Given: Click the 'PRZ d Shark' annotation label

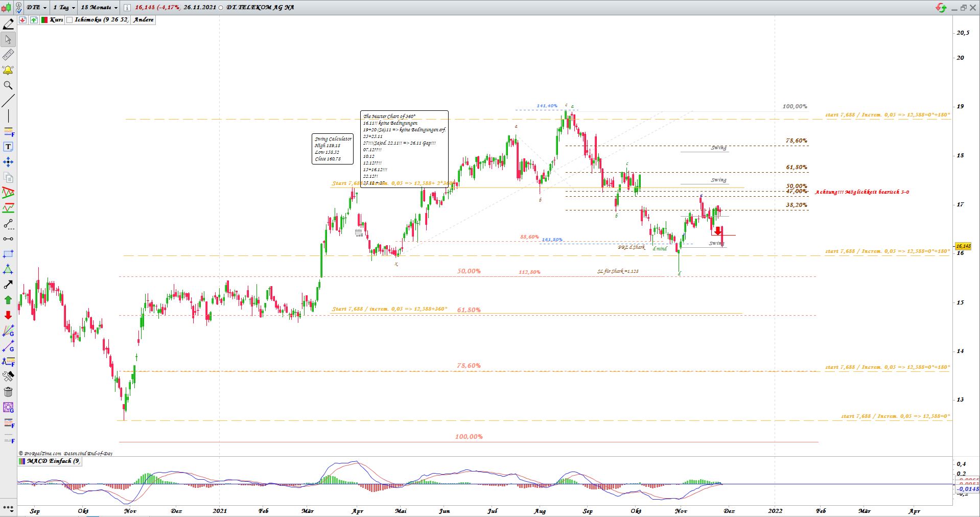Looking at the screenshot, I should tap(631, 247).
